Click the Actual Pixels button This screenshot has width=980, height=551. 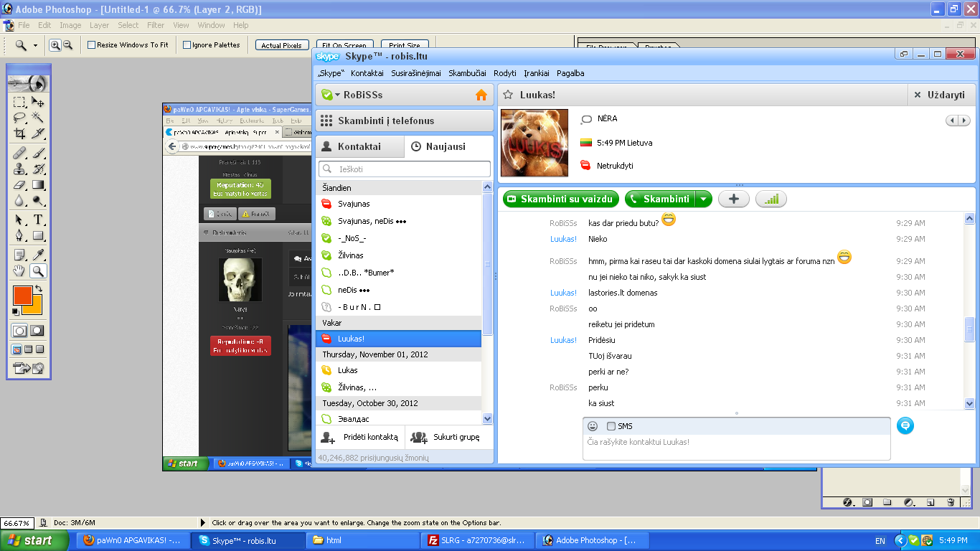[282, 45]
